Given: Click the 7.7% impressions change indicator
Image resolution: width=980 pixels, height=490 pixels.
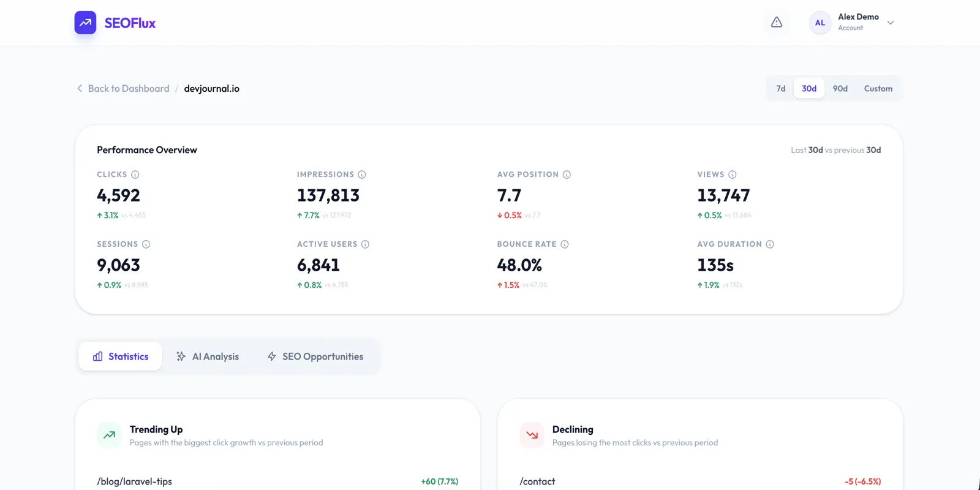Looking at the screenshot, I should tap(309, 216).
